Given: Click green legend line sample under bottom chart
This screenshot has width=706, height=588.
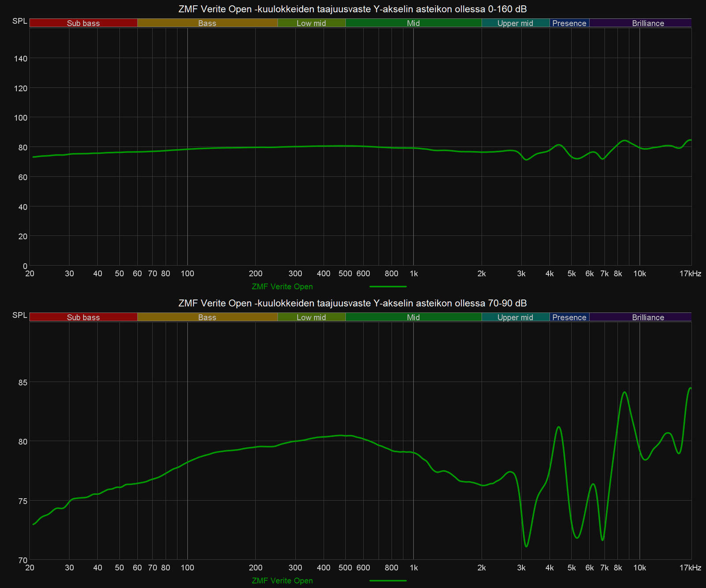Looking at the screenshot, I should [x=388, y=581].
